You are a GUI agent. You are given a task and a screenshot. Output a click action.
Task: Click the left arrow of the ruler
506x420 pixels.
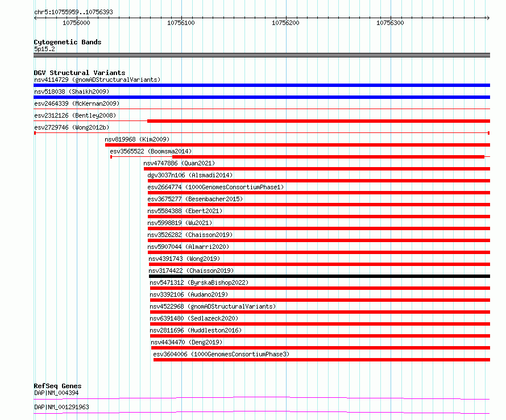(x=35, y=18)
